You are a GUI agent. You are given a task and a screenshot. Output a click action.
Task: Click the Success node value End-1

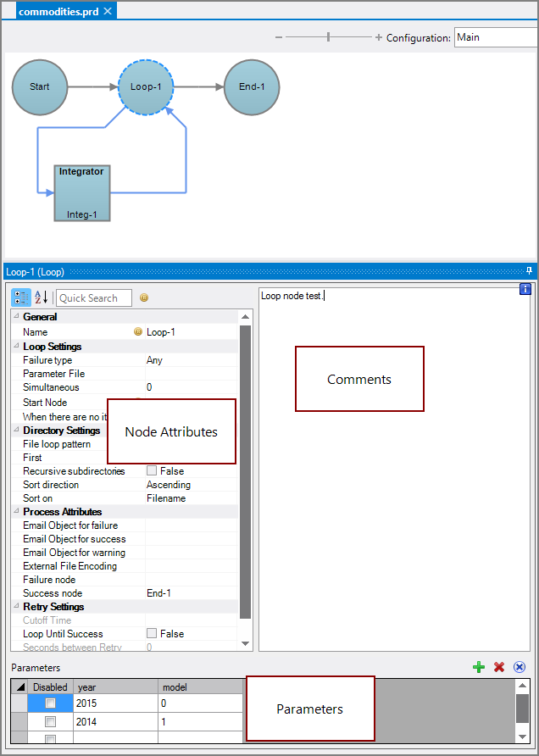158,593
